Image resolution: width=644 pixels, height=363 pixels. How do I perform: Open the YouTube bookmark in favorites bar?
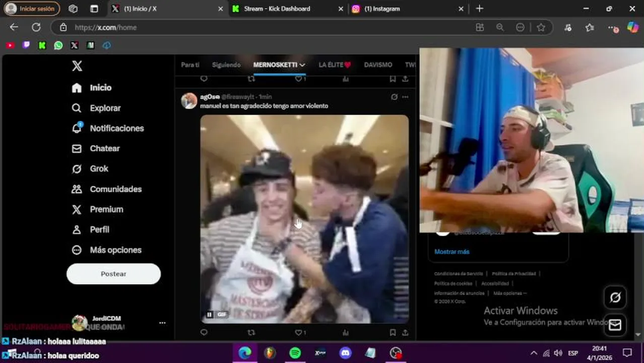point(11,45)
